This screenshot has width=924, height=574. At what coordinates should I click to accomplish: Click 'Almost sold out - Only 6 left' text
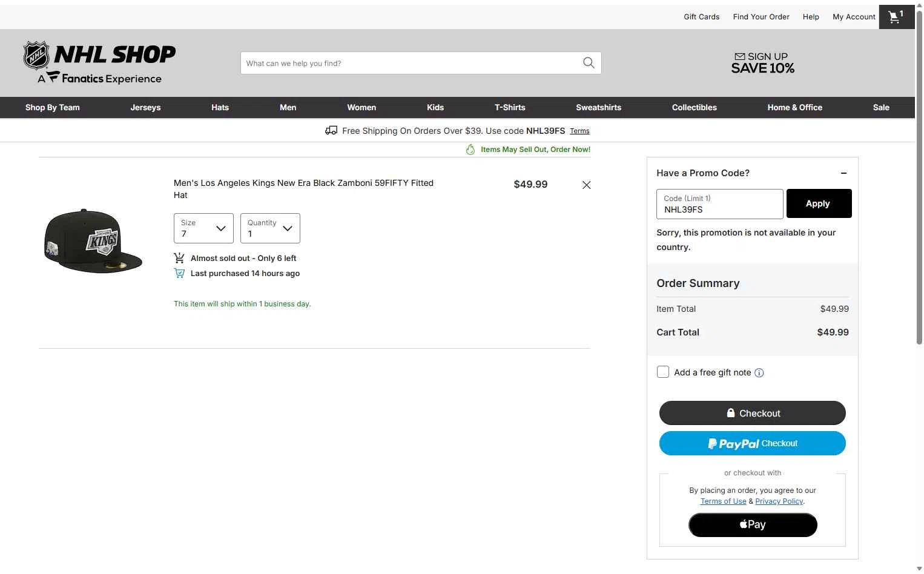(243, 259)
